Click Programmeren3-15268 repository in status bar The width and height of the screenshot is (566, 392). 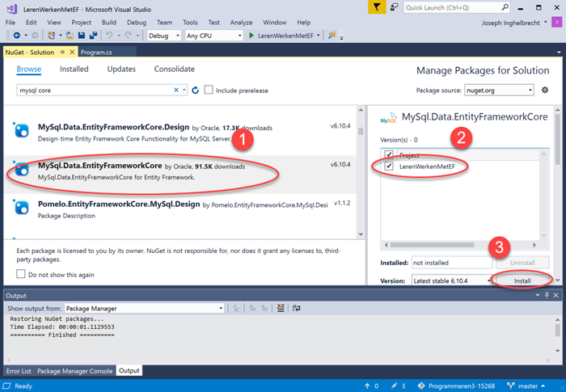[x=456, y=386]
